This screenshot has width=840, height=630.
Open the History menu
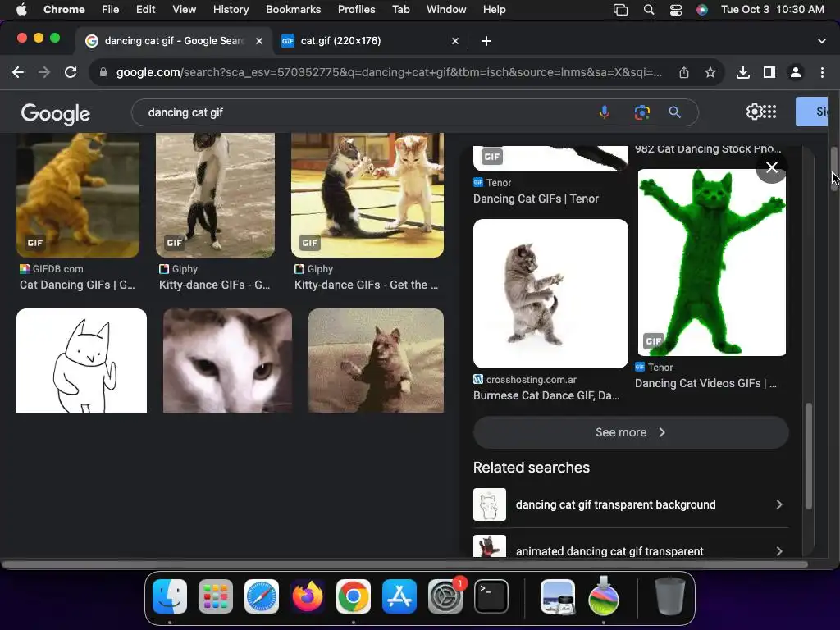pyautogui.click(x=231, y=9)
